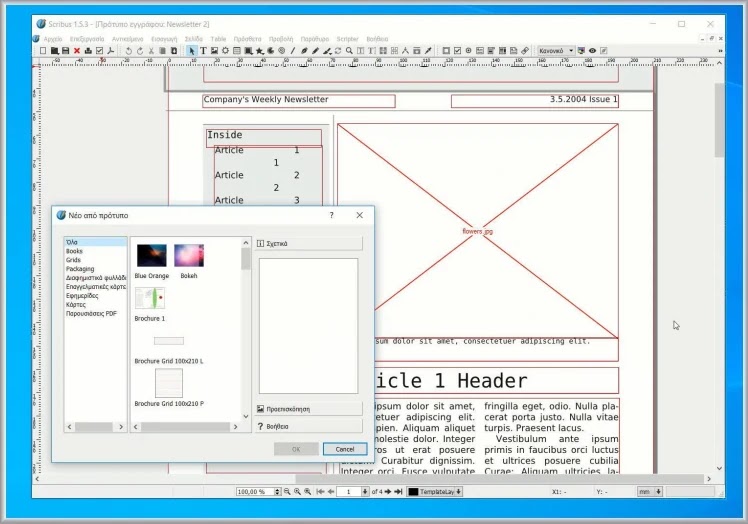748x524 pixels.
Task: Select the Polygon star tool
Action: click(x=260, y=51)
